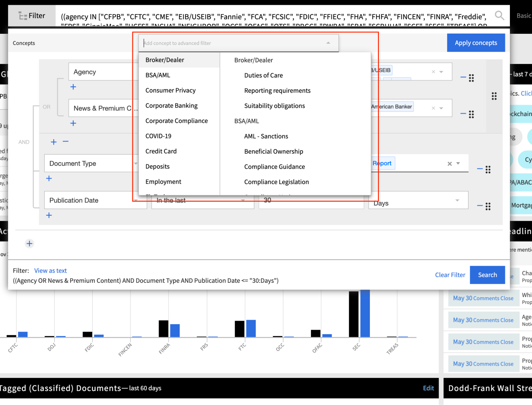This screenshot has height=405, width=532.
Task: Open View as text link
Action: (50, 271)
